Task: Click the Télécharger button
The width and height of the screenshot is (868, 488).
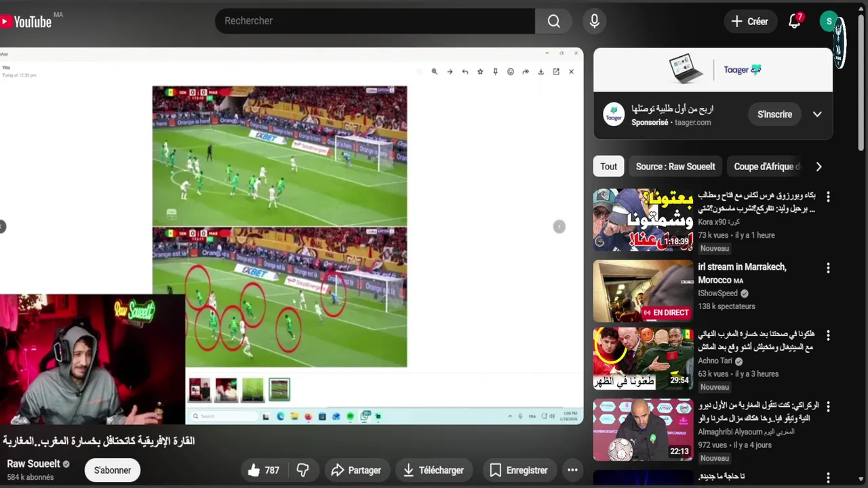Action: pos(433,470)
